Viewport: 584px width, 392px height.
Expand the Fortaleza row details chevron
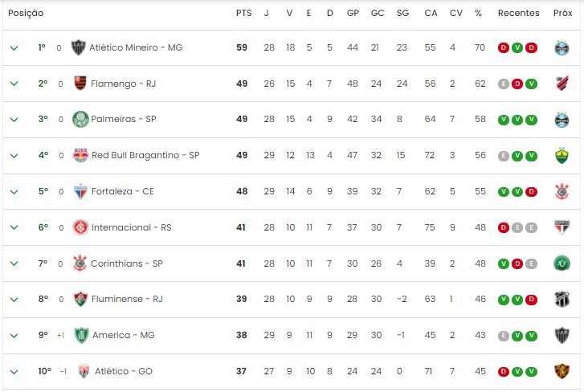(x=14, y=192)
